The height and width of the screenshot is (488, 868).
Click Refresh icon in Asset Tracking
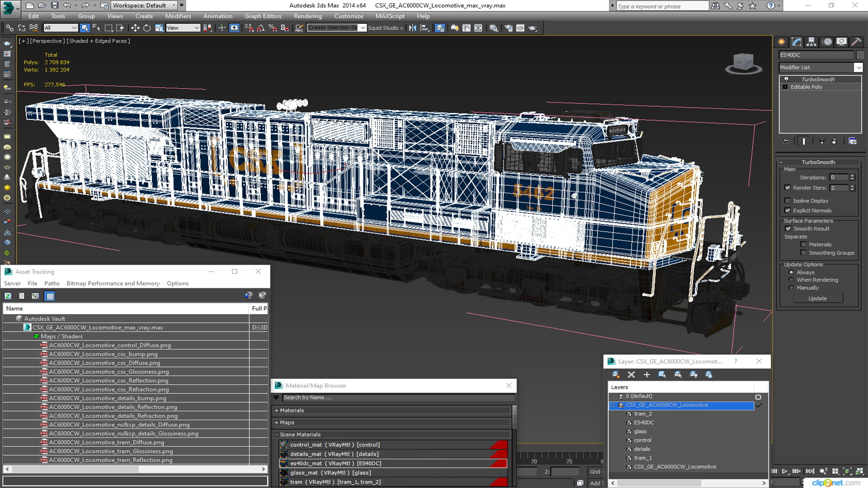8,296
